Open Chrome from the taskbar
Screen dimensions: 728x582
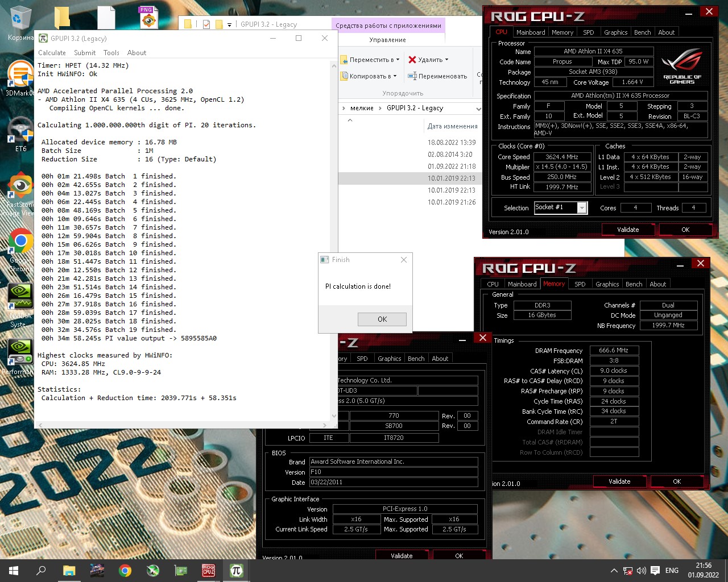[125, 571]
